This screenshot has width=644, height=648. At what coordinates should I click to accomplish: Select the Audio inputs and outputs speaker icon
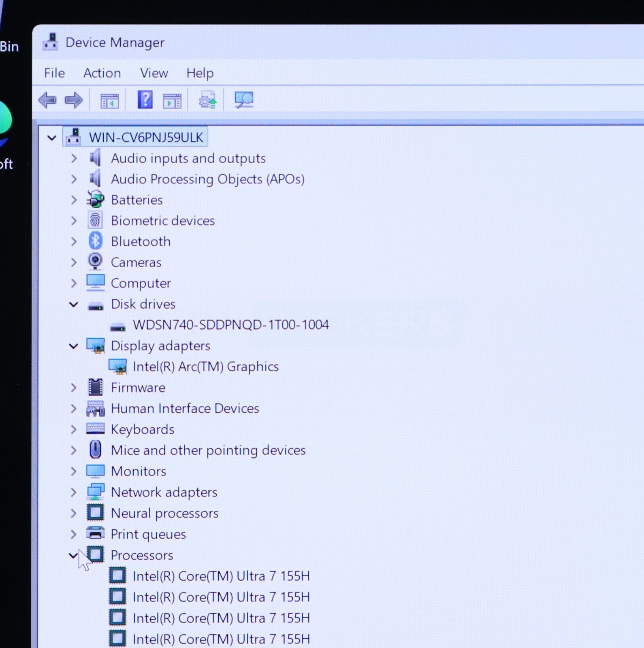(95, 158)
